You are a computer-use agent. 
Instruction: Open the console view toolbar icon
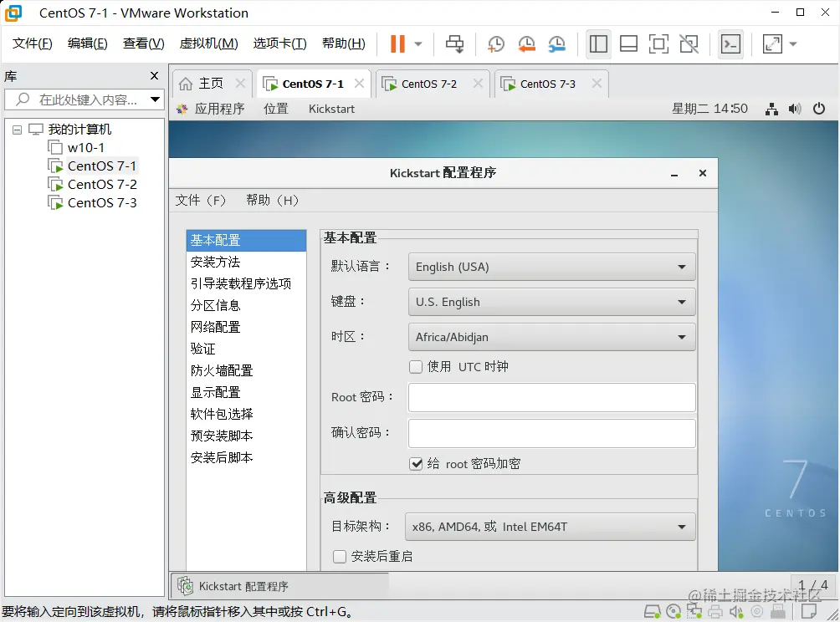(x=730, y=44)
